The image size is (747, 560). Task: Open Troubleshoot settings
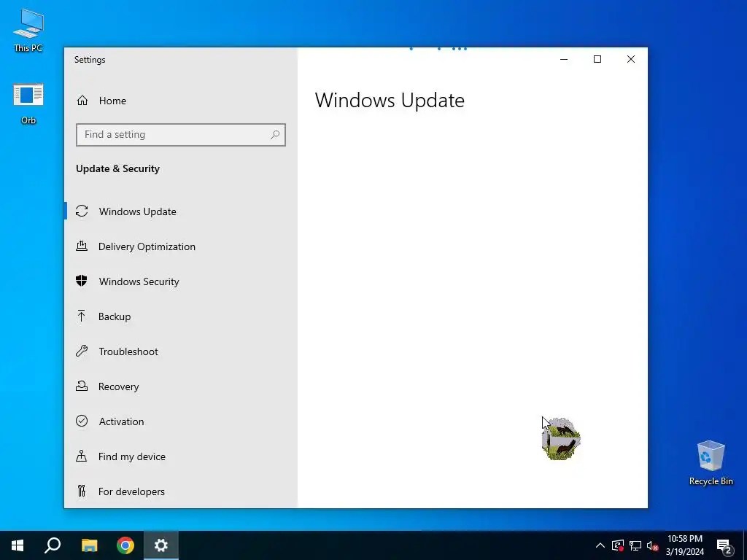pyautogui.click(x=181, y=351)
